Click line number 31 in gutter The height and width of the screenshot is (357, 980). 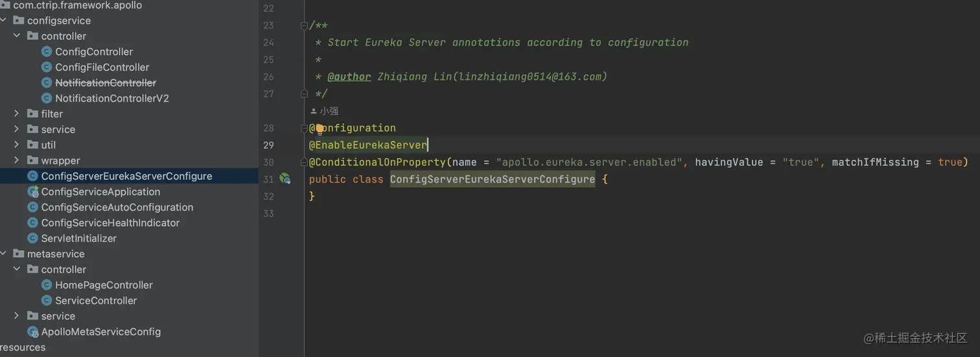268,179
